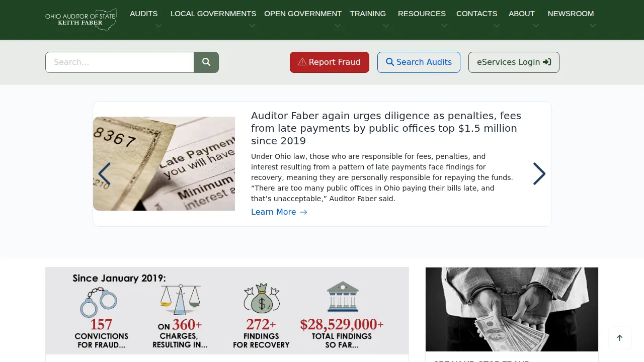Screen dimensions: 644x362
Task: Expand chevron under Open Government
Action: click(x=338, y=26)
